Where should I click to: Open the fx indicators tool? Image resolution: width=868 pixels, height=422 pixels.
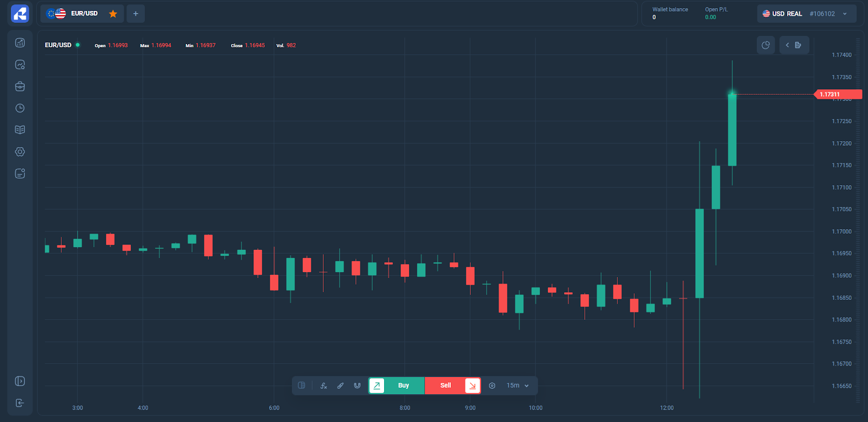(x=324, y=386)
